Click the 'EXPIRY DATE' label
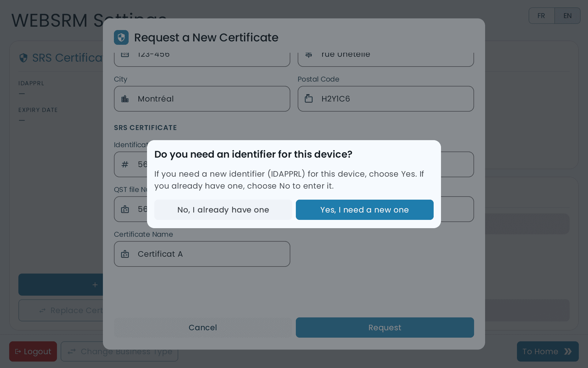 click(x=38, y=110)
